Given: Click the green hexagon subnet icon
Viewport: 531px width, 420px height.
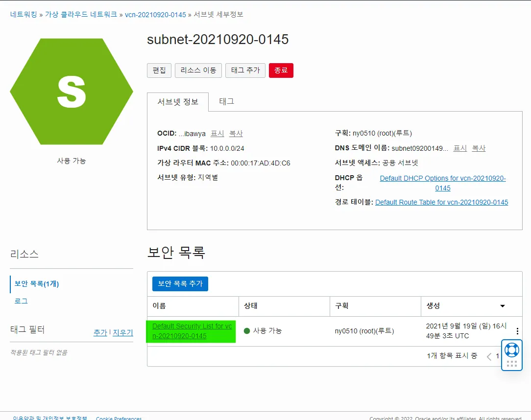Looking at the screenshot, I should (72, 91).
